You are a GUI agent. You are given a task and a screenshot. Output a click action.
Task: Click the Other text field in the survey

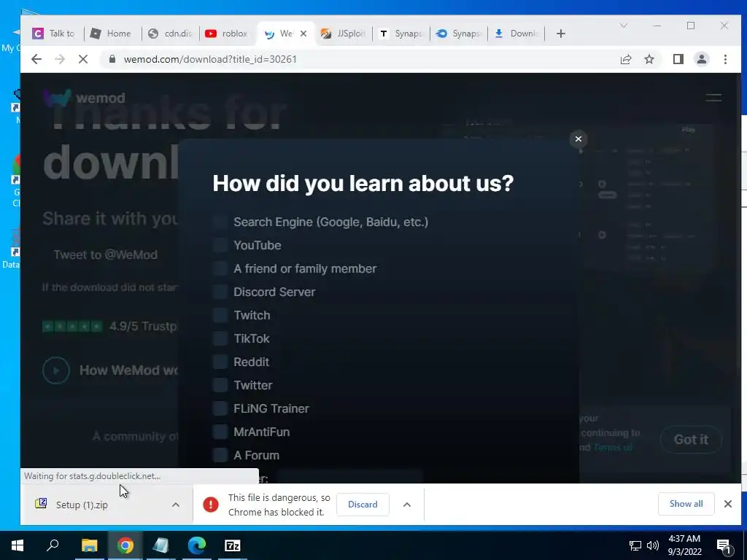click(349, 477)
